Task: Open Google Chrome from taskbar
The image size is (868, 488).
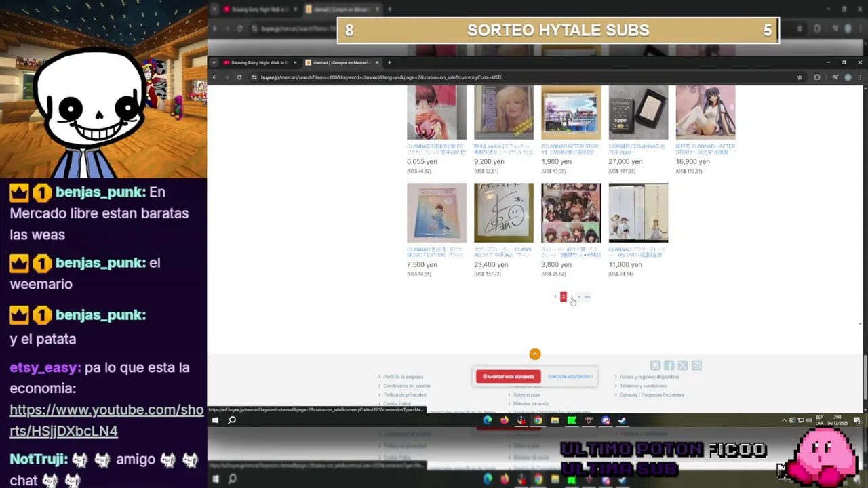Action: pos(538,420)
